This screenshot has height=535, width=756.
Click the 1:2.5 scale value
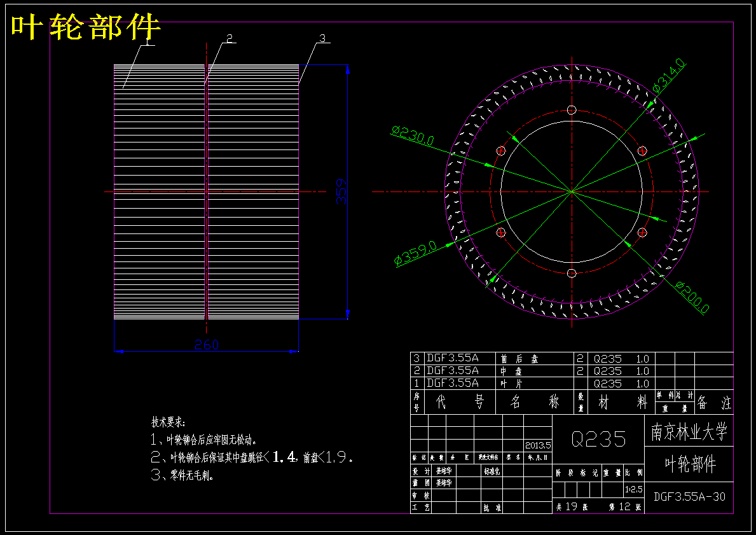633,489
